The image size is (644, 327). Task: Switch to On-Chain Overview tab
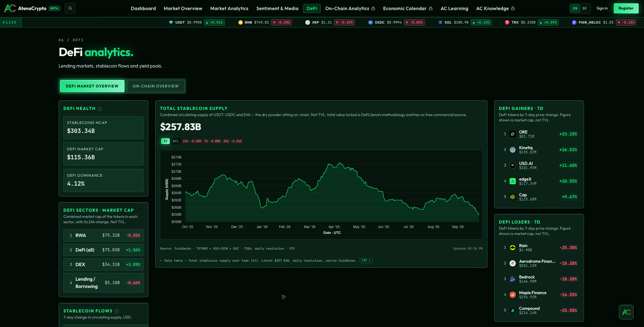[x=156, y=86]
